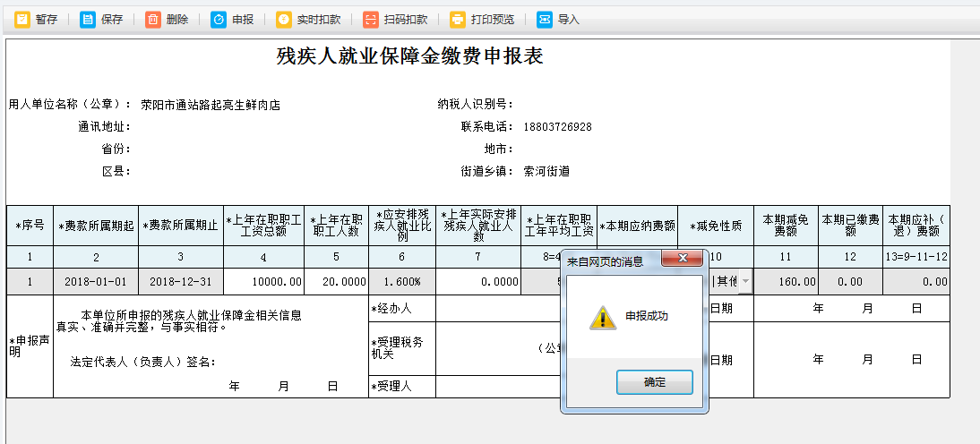Click the 0.0000 disabled employees field

pyautogui.click(x=477, y=282)
